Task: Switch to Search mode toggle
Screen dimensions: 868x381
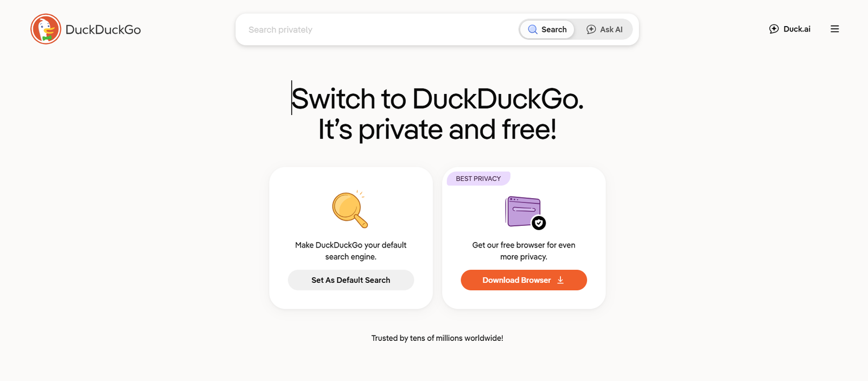Action: [547, 29]
